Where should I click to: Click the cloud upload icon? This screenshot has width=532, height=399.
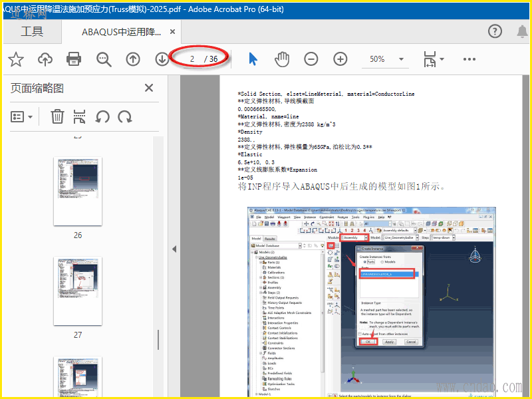click(x=45, y=59)
